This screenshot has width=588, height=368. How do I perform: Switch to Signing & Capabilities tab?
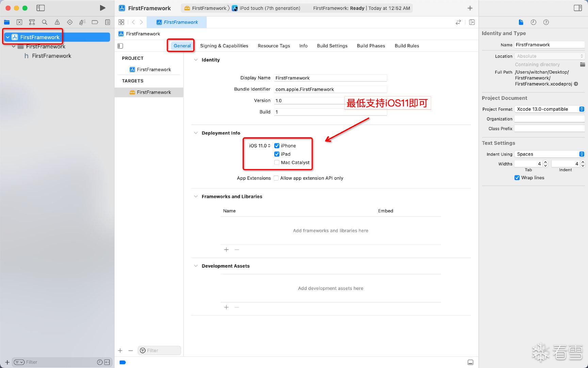point(224,46)
